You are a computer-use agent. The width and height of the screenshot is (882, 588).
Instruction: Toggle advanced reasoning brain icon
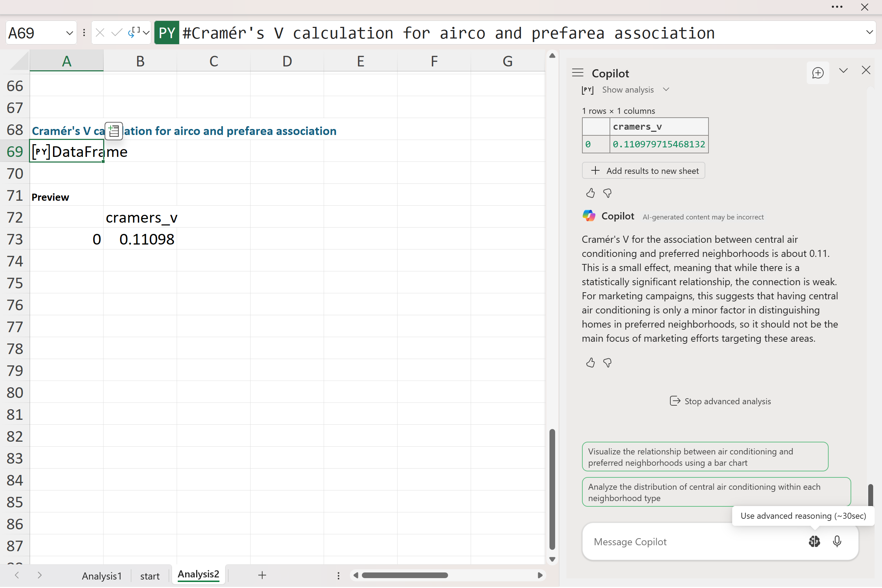814,541
